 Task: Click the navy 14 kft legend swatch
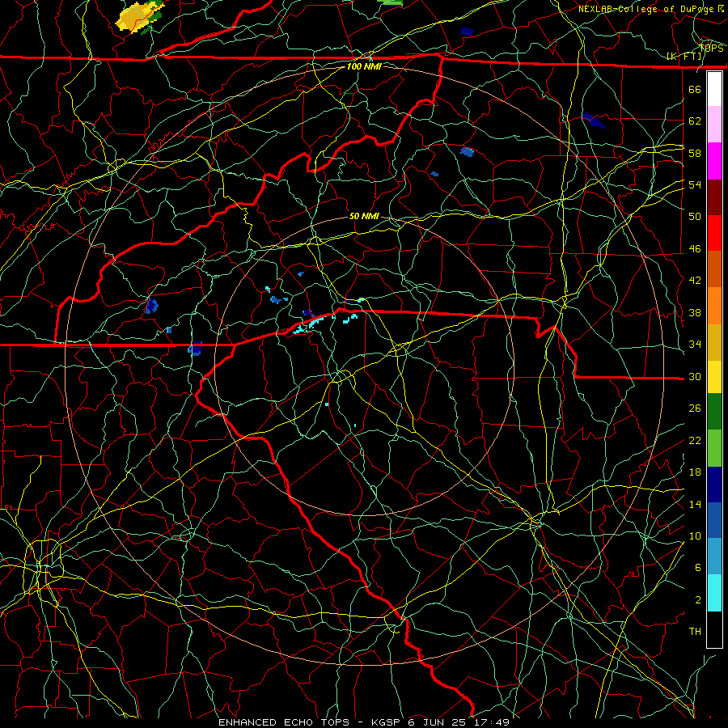click(714, 485)
